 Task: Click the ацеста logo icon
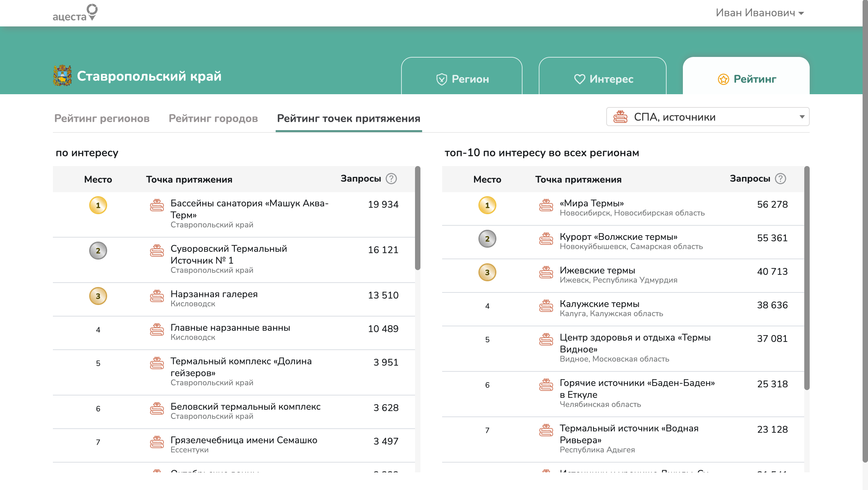click(x=75, y=13)
